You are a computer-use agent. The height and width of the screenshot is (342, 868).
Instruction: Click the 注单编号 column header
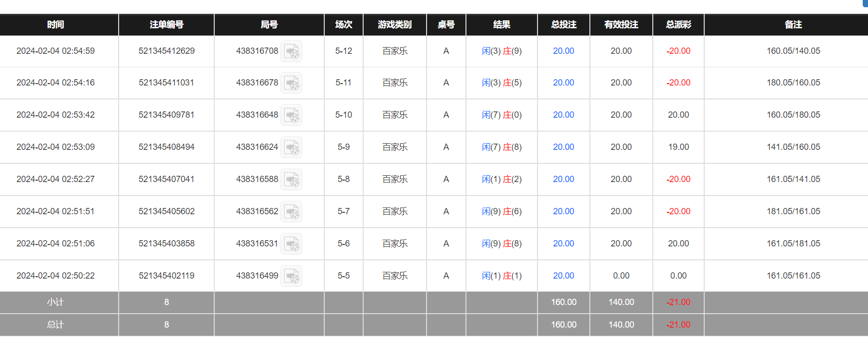[167, 24]
